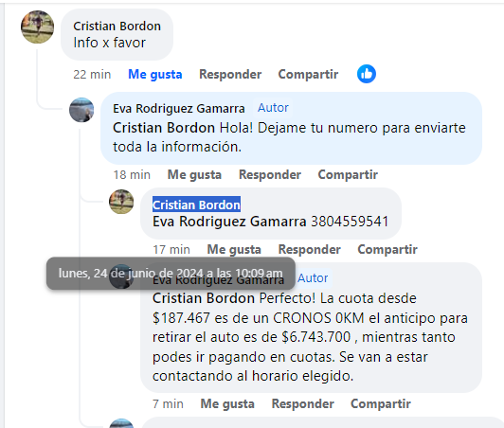Viewport: 504px width, 428px height.
Task: Open Eva Rodriguez Gamarra's avatar on first reply
Action: [81, 110]
